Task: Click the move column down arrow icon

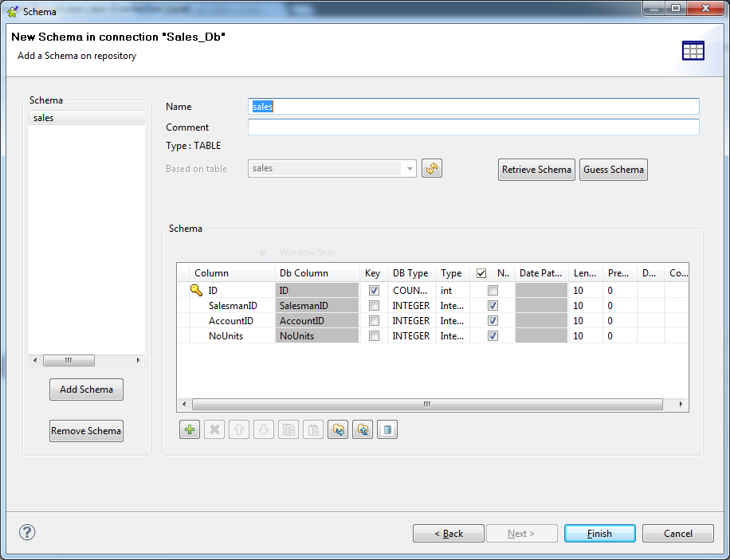Action: point(264,429)
